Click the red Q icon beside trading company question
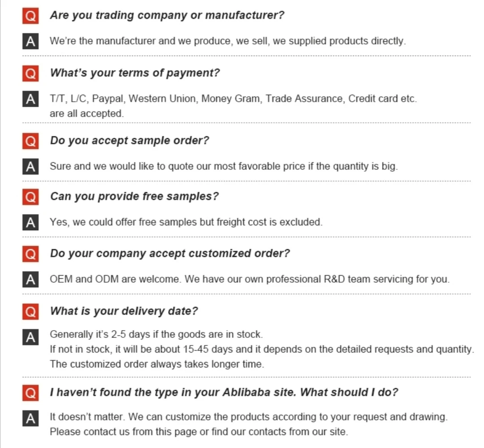The height and width of the screenshot is (448, 484). [x=30, y=16]
